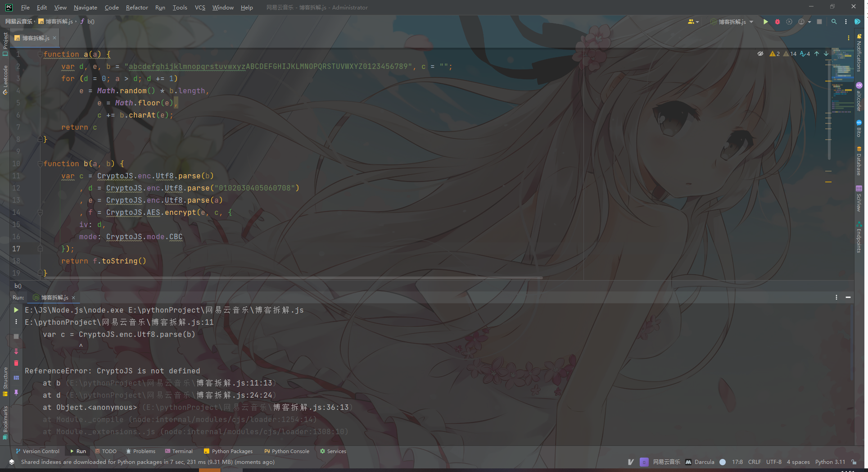868x472 pixels.
Task: Select Python 3.11 interpreter widget
Action: coord(830,462)
